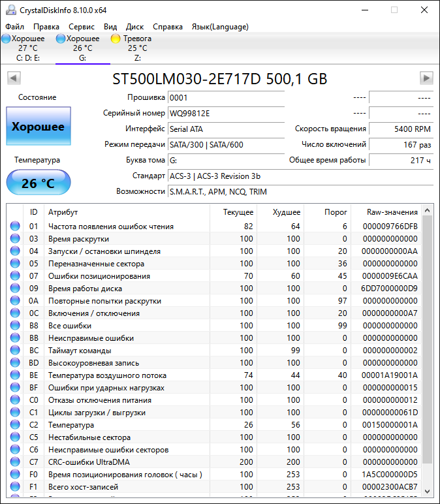Select row Ошибки при ударных нагрузках
This screenshot has height=504, width=440.
pos(214,388)
